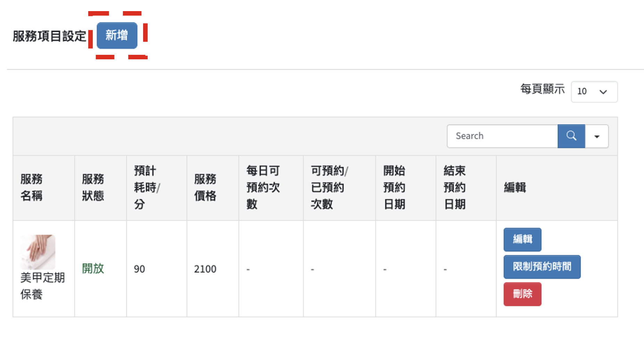Screen dimensions: 644x340
Task: Click the magnifying glass search icon
Action: (571, 136)
